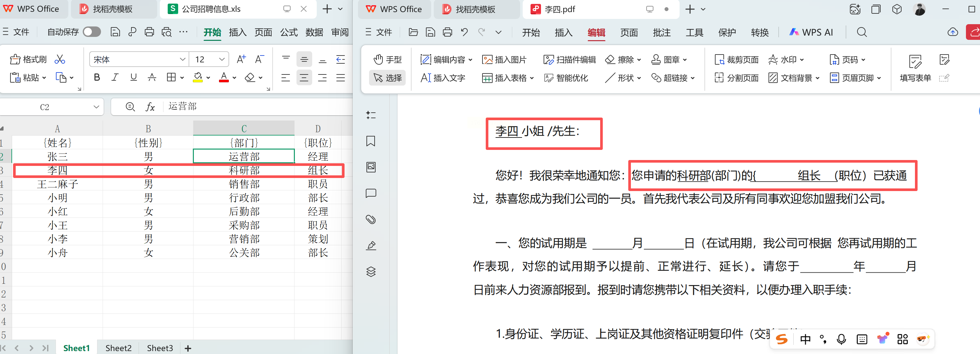Click the cut scissors icon
The height and width of the screenshot is (354, 980).
(60, 59)
